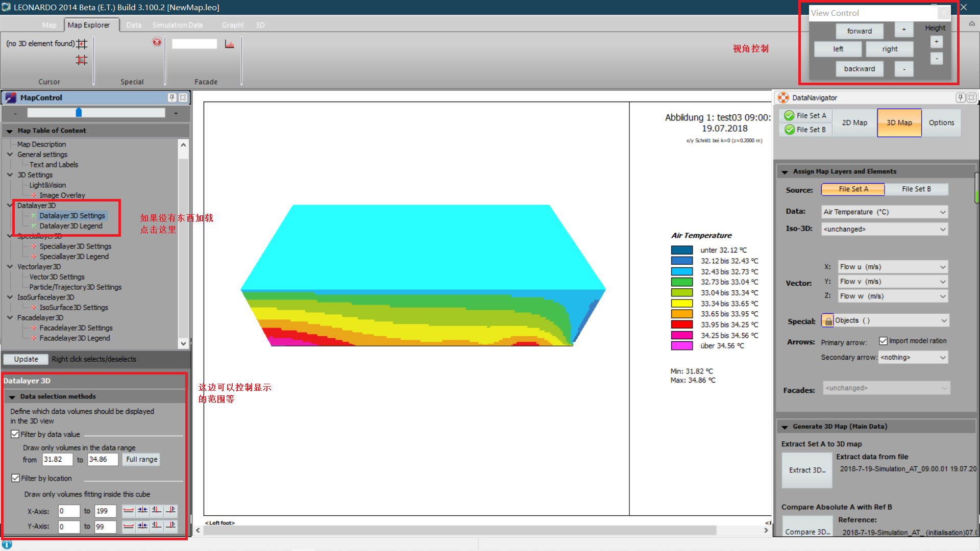
Task: Click the red X icon in Special group
Action: [x=157, y=42]
